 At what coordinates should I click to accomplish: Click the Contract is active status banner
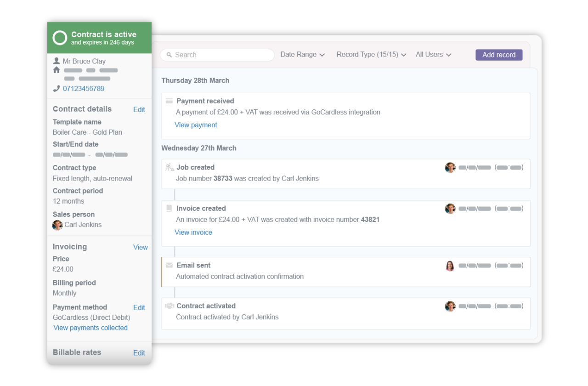coord(99,38)
